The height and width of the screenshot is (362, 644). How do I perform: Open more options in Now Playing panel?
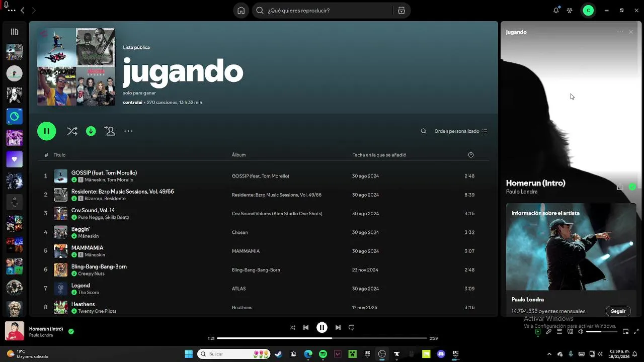tap(620, 32)
